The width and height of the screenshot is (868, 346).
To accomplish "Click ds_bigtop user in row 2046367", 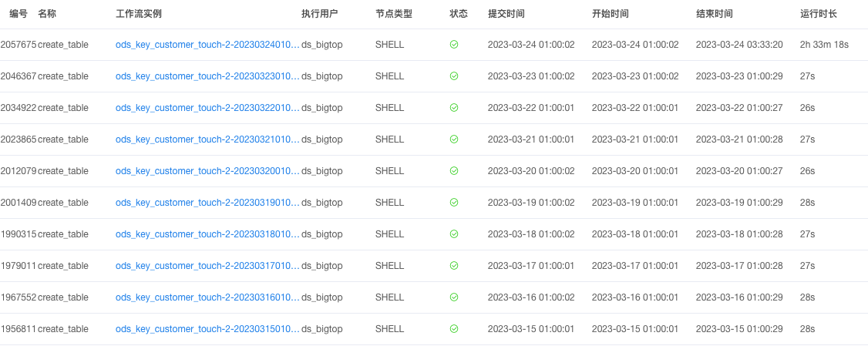I will (x=321, y=76).
